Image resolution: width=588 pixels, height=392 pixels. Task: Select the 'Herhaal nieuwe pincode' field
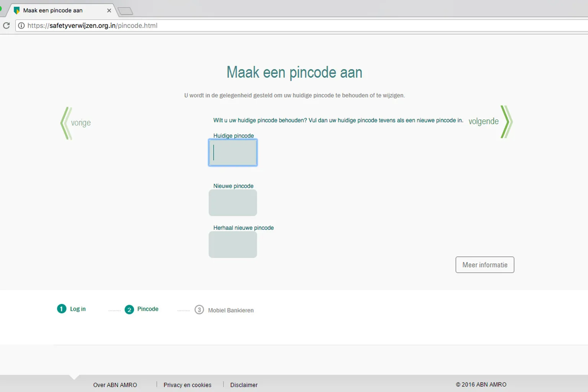click(x=233, y=245)
